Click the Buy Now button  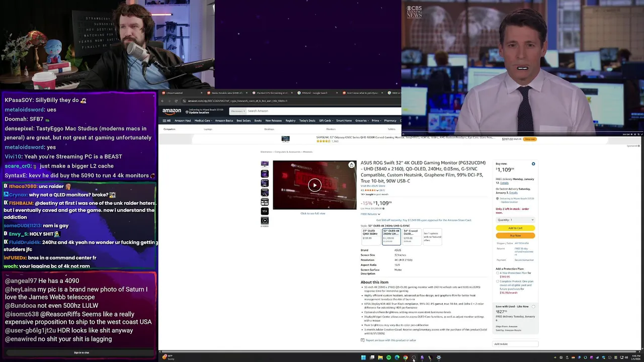pos(515,235)
